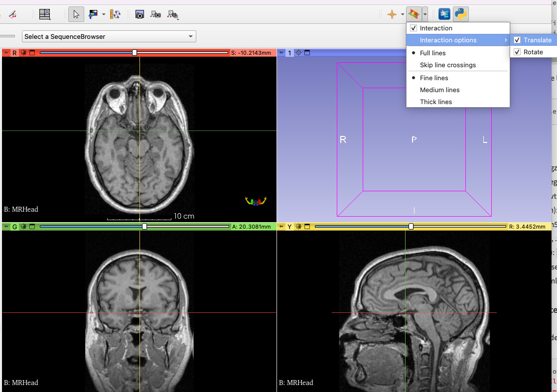Image resolution: width=557 pixels, height=392 pixels.
Task: Expand crosshair options dropdown arrow
Action: pos(403,14)
